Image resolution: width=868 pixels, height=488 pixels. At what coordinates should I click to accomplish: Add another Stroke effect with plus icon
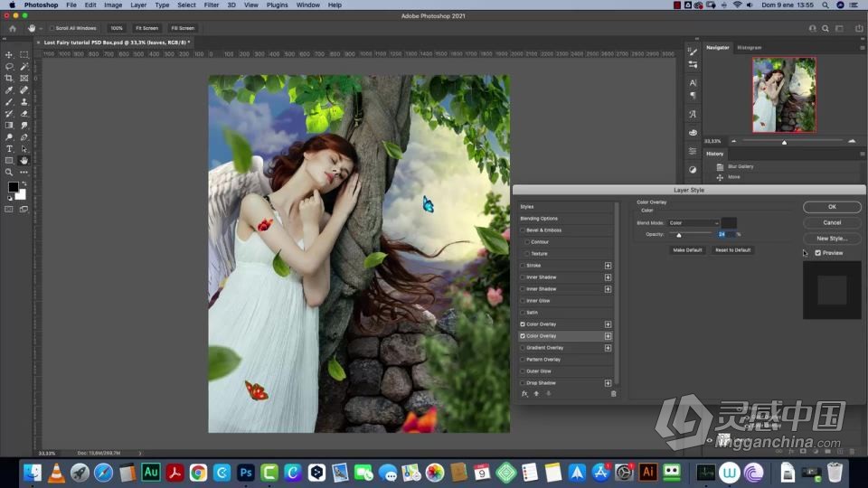click(608, 266)
